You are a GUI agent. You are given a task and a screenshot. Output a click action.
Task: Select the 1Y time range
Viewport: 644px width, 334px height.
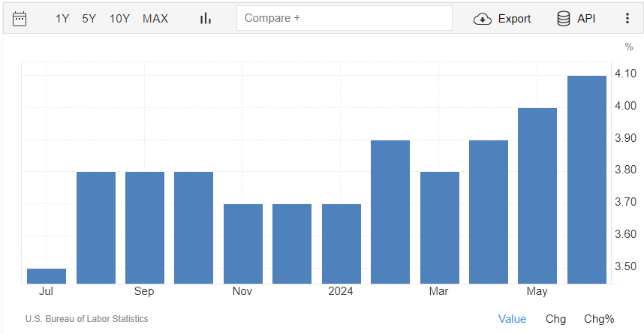coord(62,19)
